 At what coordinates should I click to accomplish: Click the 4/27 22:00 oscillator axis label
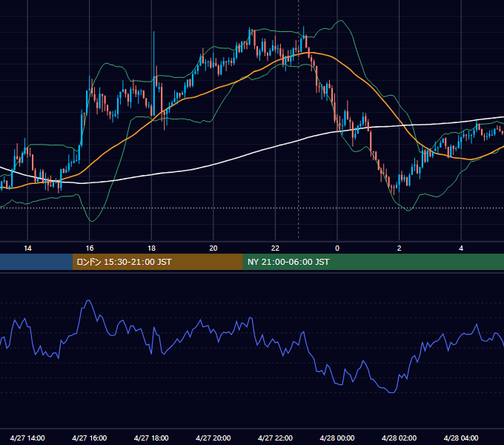tap(275, 438)
